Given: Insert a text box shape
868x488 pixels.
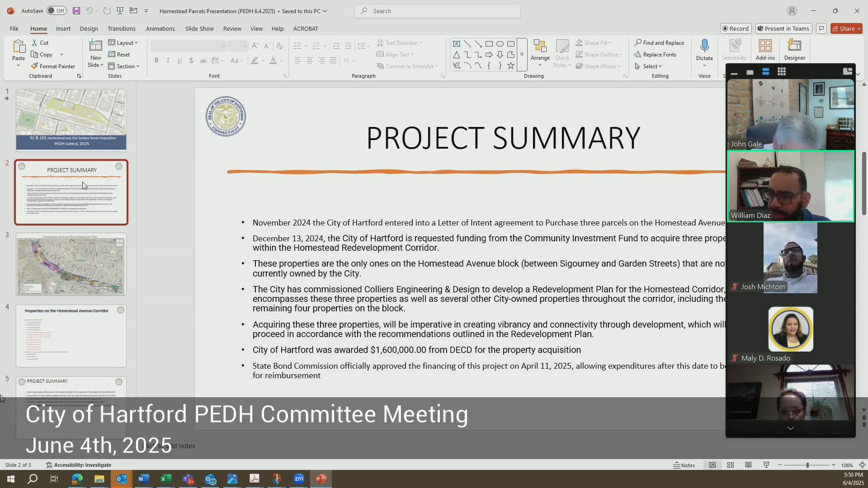Looking at the screenshot, I should [457, 44].
